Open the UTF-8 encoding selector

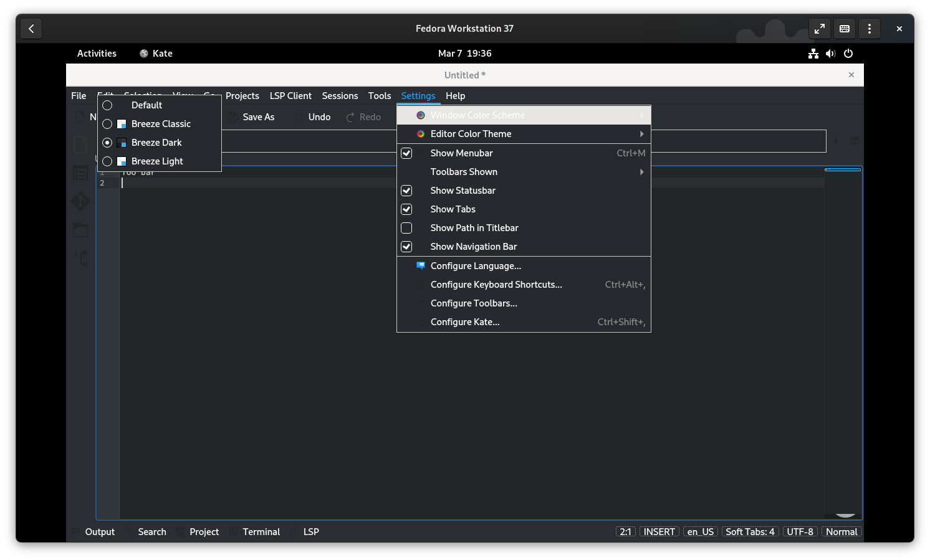coord(800,532)
